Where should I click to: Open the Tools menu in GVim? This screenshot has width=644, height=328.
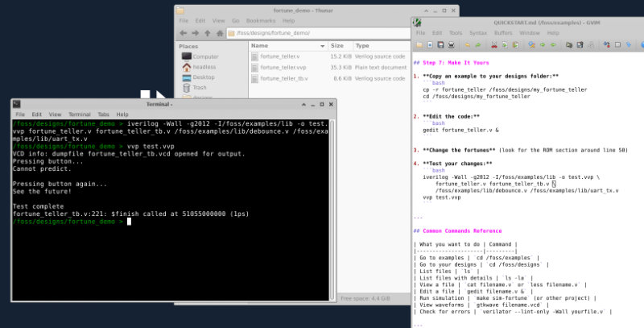pyautogui.click(x=456, y=33)
